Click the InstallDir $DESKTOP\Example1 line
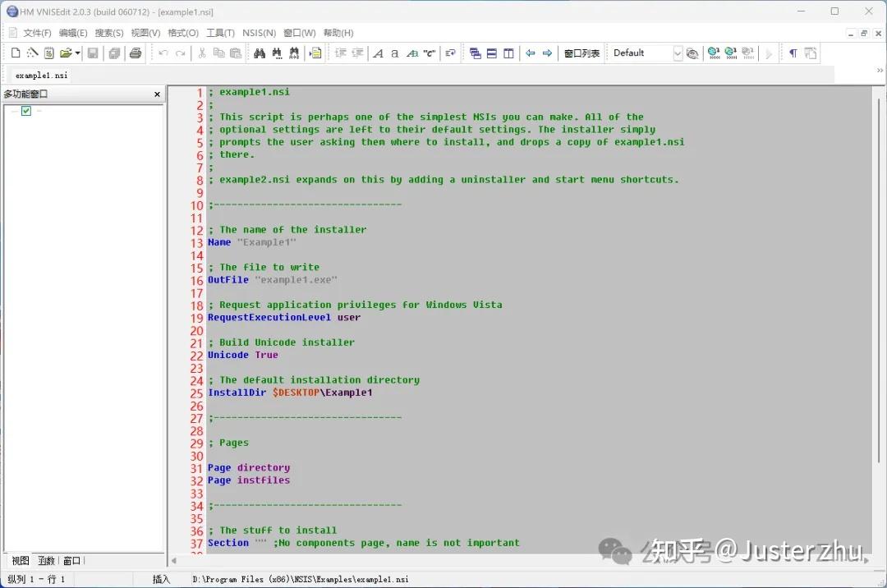This screenshot has height=588, width=887. [x=290, y=393]
